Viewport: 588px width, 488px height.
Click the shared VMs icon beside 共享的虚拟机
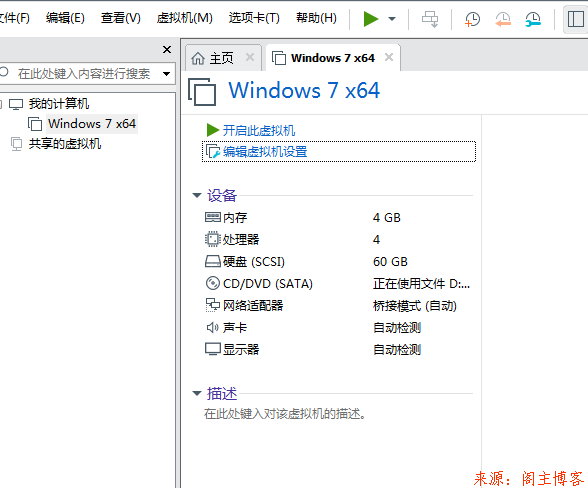[x=16, y=144]
